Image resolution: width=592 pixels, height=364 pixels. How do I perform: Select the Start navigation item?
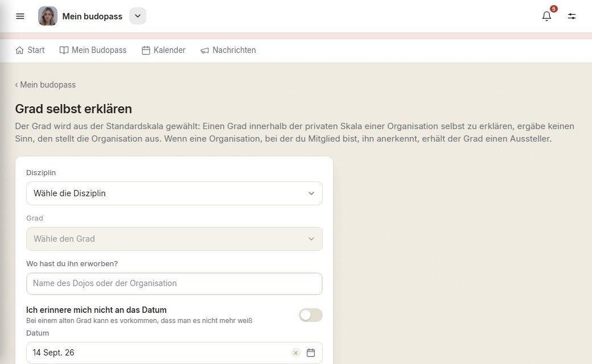[30, 50]
